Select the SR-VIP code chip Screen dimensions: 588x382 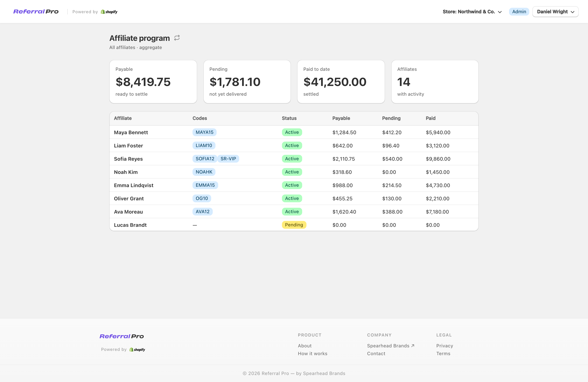228,159
